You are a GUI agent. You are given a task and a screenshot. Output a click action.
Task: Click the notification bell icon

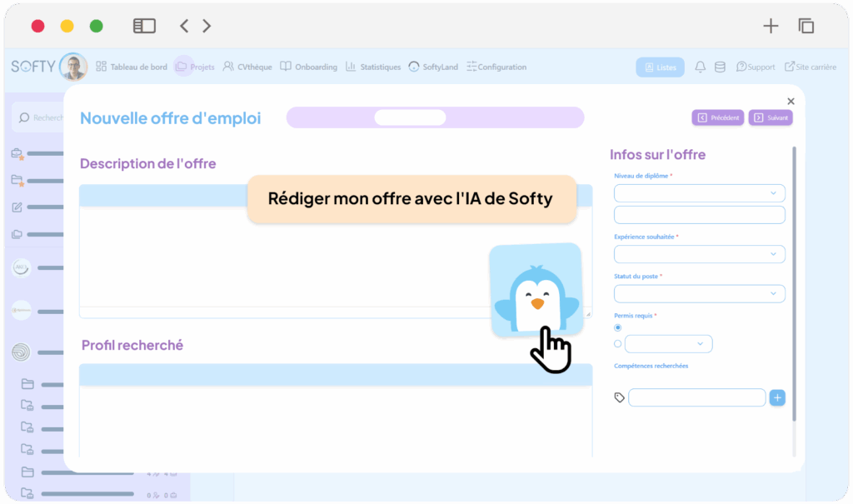[x=700, y=67]
